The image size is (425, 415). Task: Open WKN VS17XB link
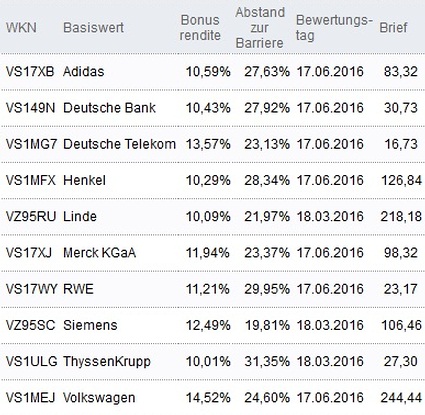click(x=30, y=71)
